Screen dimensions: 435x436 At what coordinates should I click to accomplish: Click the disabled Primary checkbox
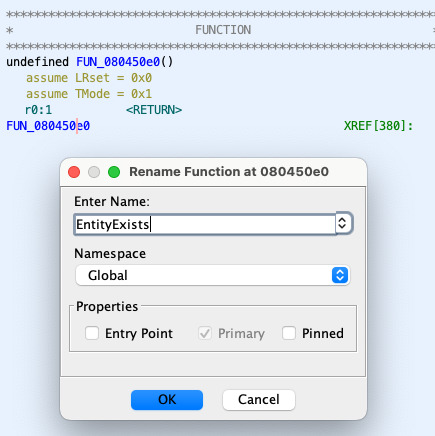(205, 333)
